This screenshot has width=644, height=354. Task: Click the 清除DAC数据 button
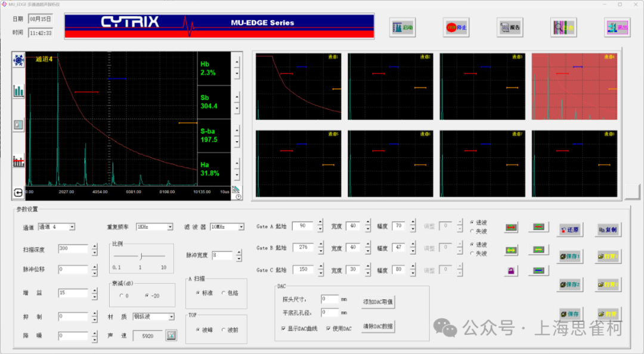[378, 327]
